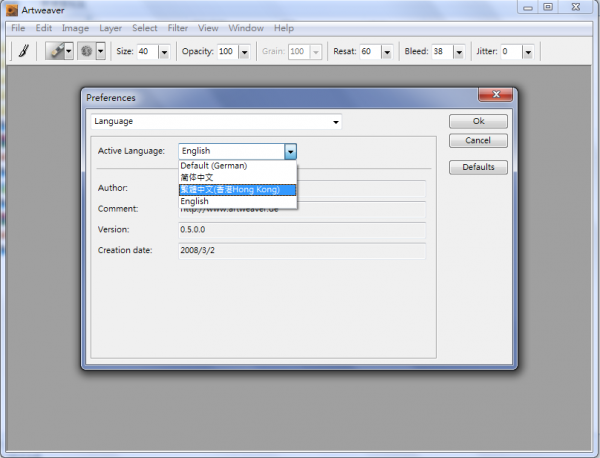Open the Edit menu
This screenshot has height=458, width=600.
click(44, 28)
